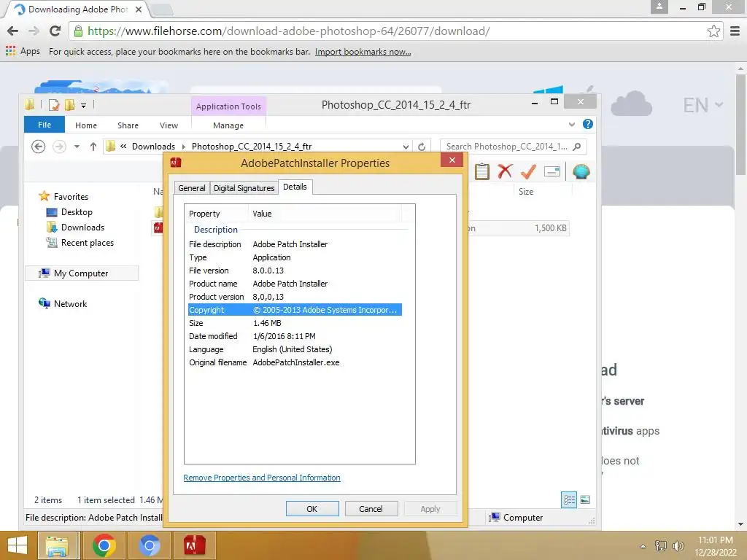Screen dimensions: 747x560
Task: Click the orange checkmark Properties toolbar icon
Action: [528, 171]
